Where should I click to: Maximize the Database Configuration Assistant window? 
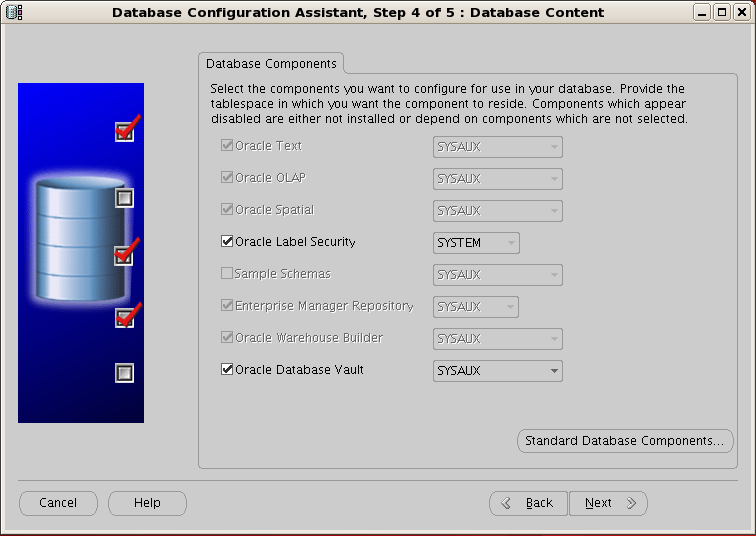pyautogui.click(x=722, y=12)
